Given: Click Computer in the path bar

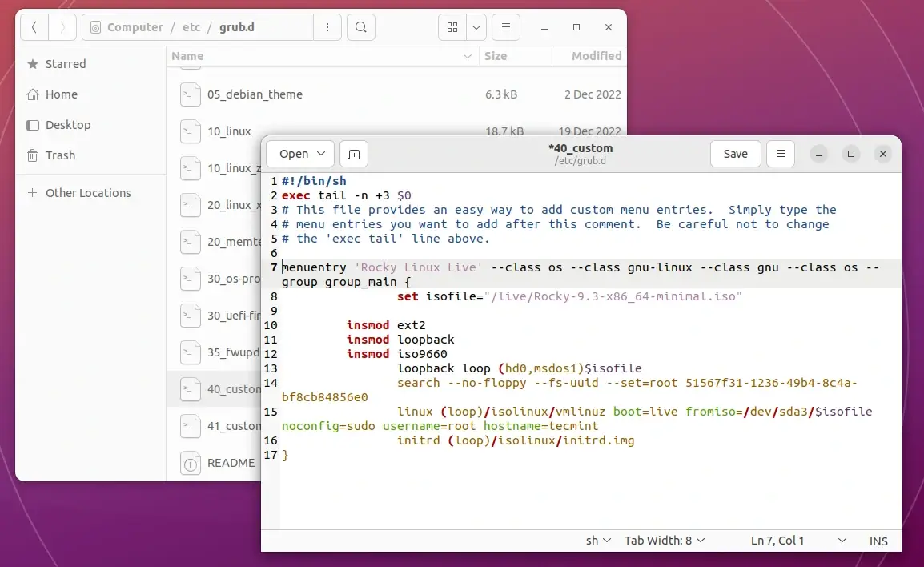Looking at the screenshot, I should (135, 27).
